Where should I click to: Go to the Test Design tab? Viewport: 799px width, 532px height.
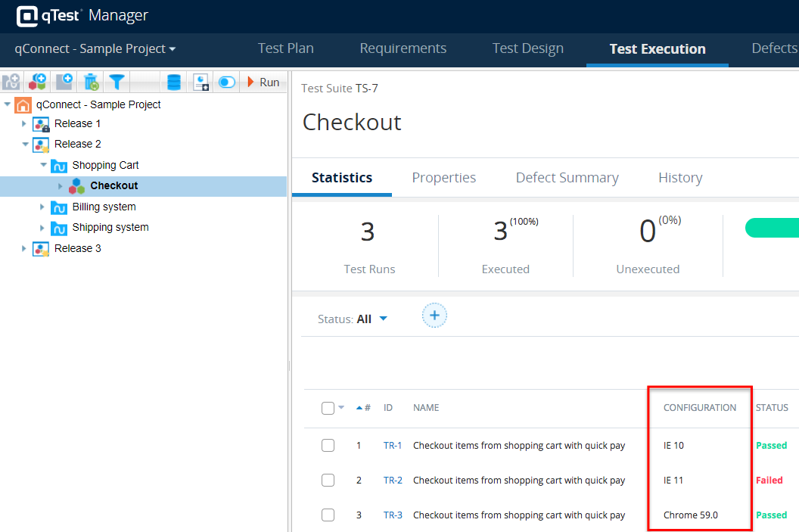click(x=527, y=49)
